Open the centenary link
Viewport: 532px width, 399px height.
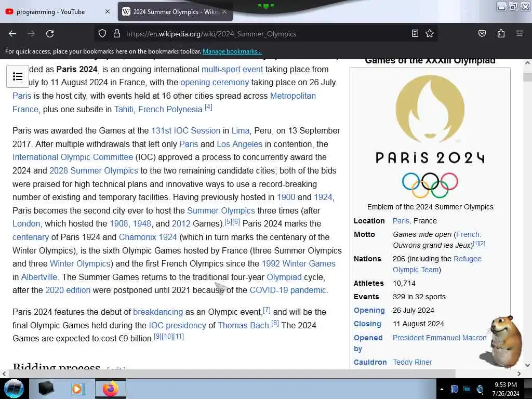(31, 237)
